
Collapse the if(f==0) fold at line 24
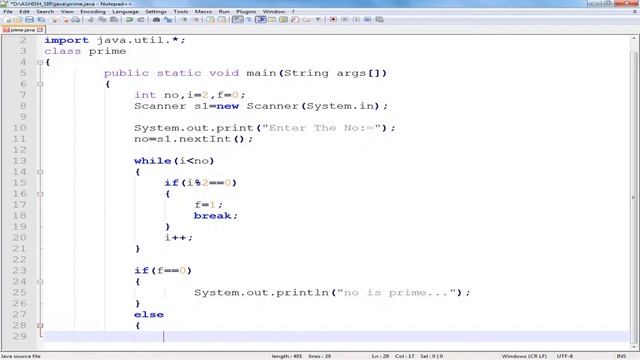coord(40,282)
